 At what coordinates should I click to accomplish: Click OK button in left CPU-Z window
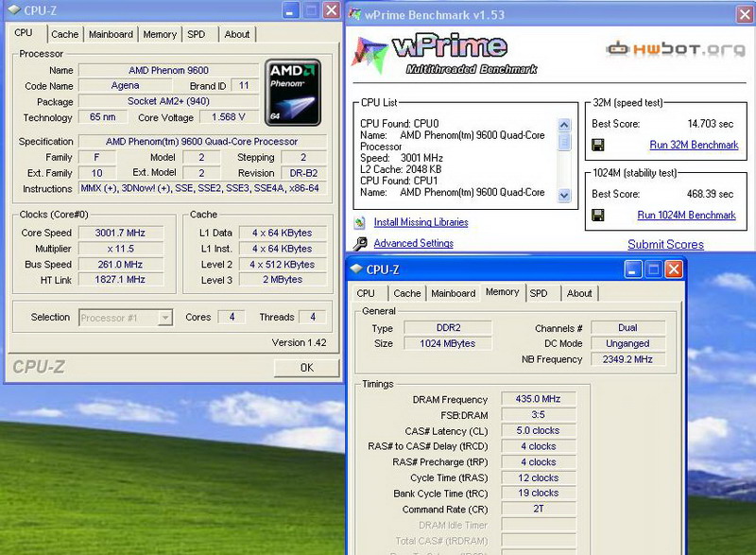306,368
